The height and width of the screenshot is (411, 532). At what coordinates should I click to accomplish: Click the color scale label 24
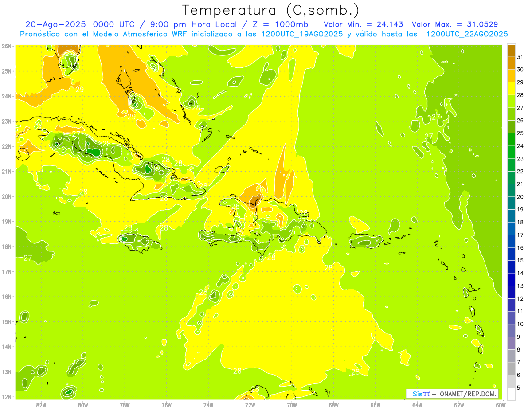[x=521, y=146]
